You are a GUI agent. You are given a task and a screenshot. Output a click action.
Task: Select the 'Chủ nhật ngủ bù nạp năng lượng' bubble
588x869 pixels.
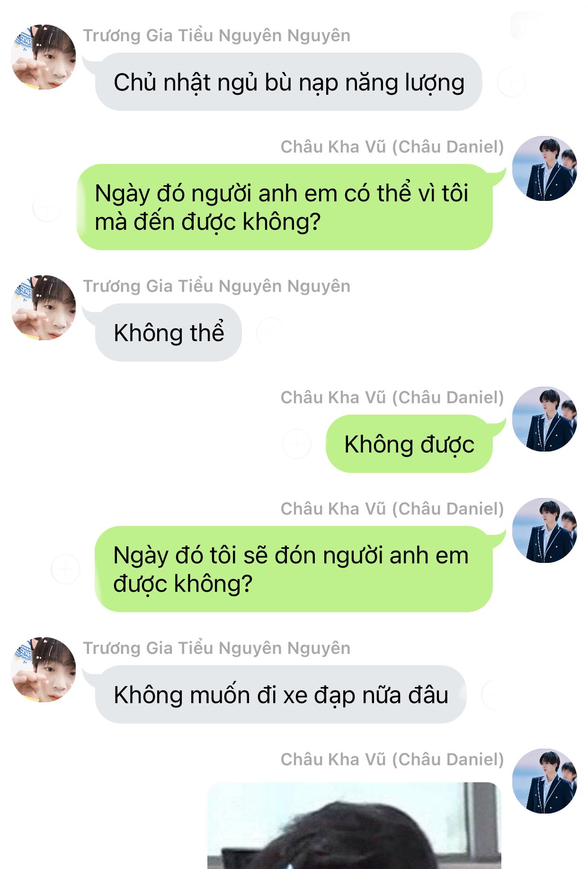[x=289, y=82]
